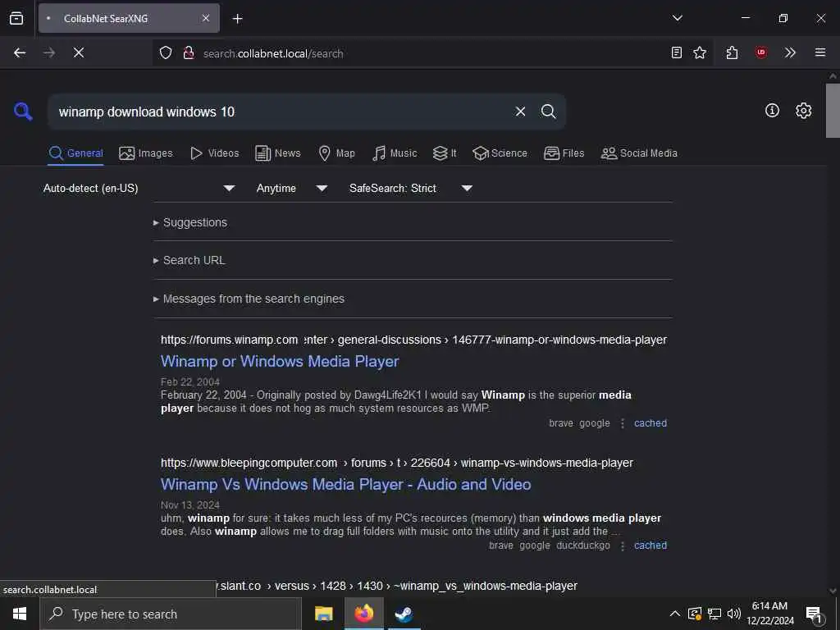The width and height of the screenshot is (840, 630).
Task: Open the taskbar clock and date
Action: (x=770, y=614)
